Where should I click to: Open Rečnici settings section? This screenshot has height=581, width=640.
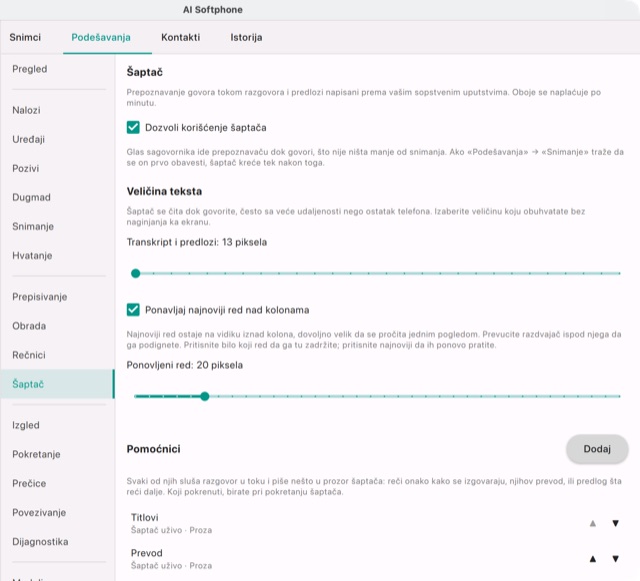pos(57,355)
